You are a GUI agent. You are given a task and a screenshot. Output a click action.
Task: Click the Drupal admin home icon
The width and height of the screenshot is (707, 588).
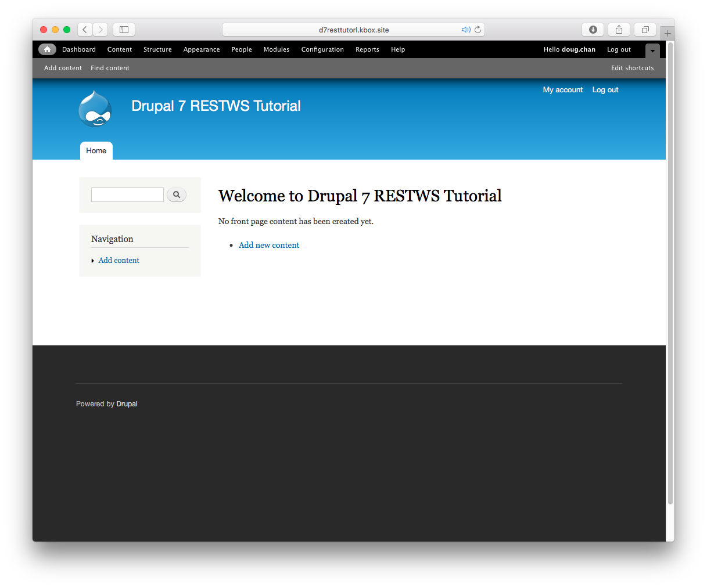[47, 49]
